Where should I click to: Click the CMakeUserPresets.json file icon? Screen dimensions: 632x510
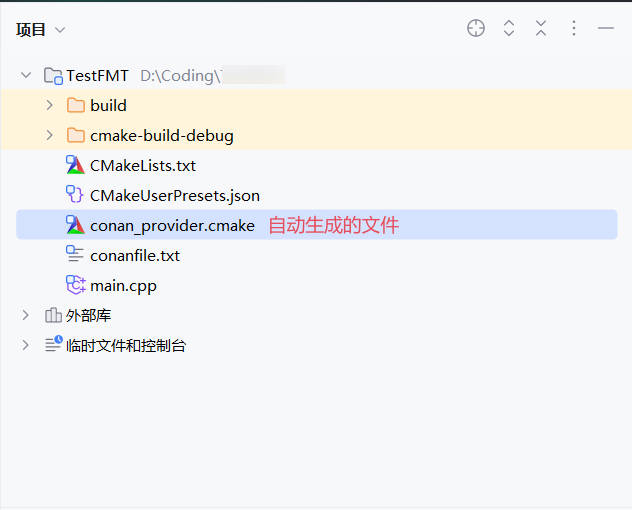click(x=75, y=195)
